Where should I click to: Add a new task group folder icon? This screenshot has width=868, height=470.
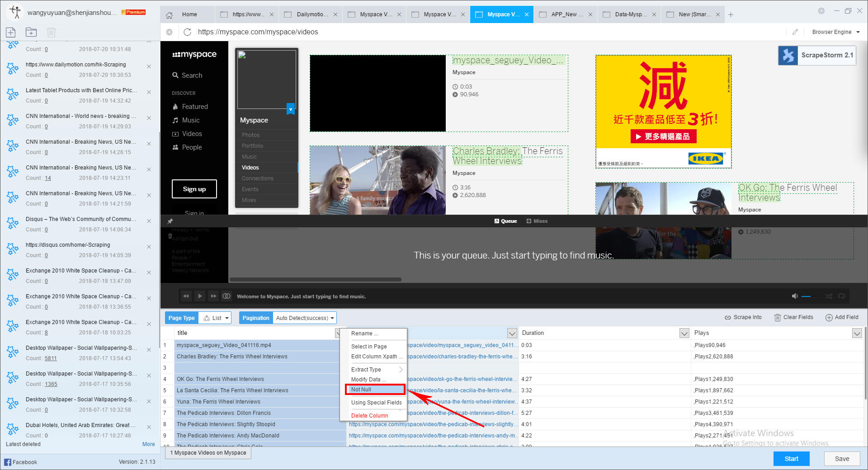[x=31, y=32]
